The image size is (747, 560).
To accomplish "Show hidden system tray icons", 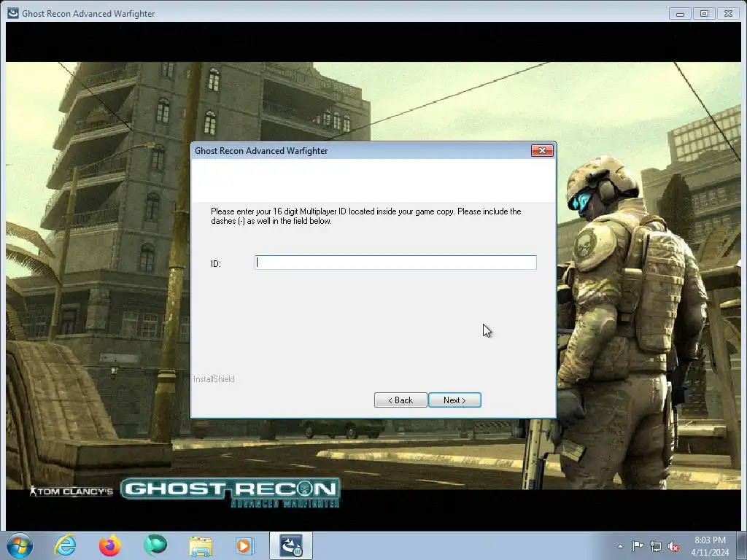I will coord(620,546).
